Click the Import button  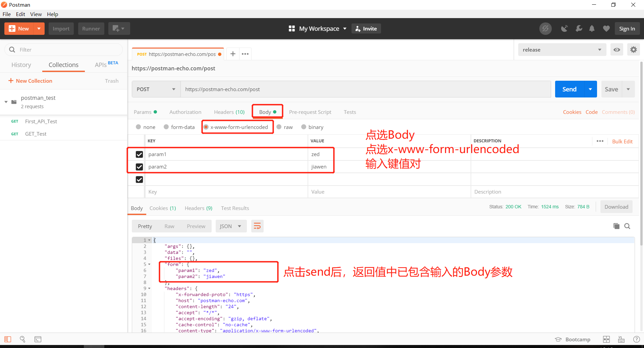tap(61, 28)
